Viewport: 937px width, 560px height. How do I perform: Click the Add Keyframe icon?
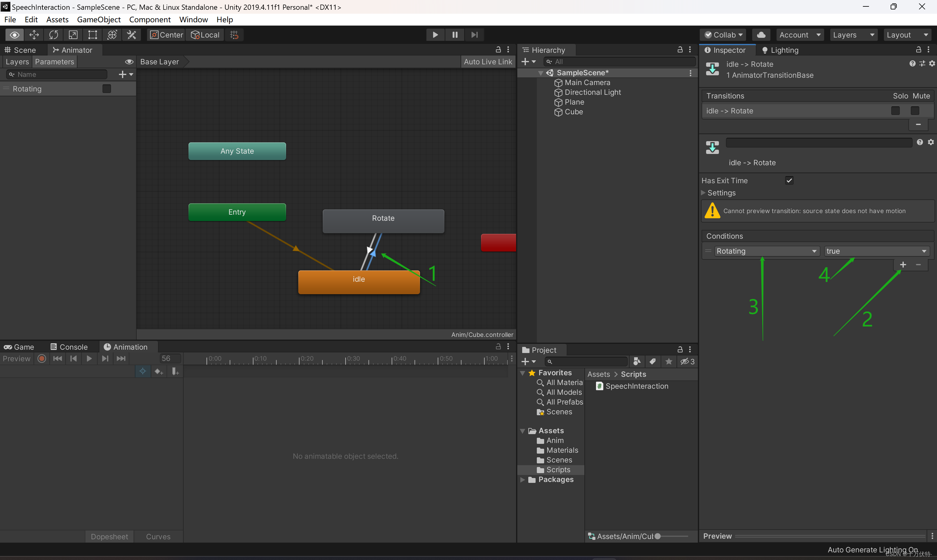click(x=159, y=372)
